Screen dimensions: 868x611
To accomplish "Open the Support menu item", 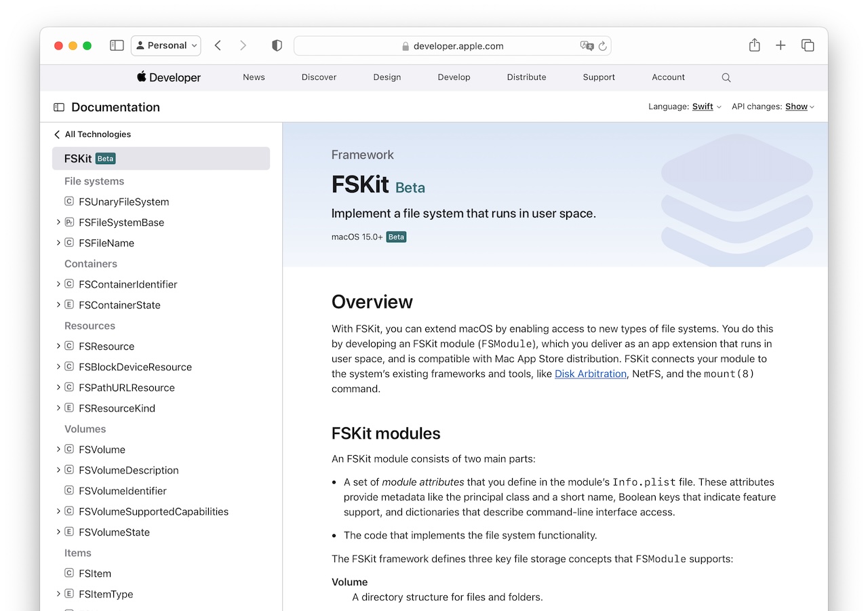I will (599, 77).
